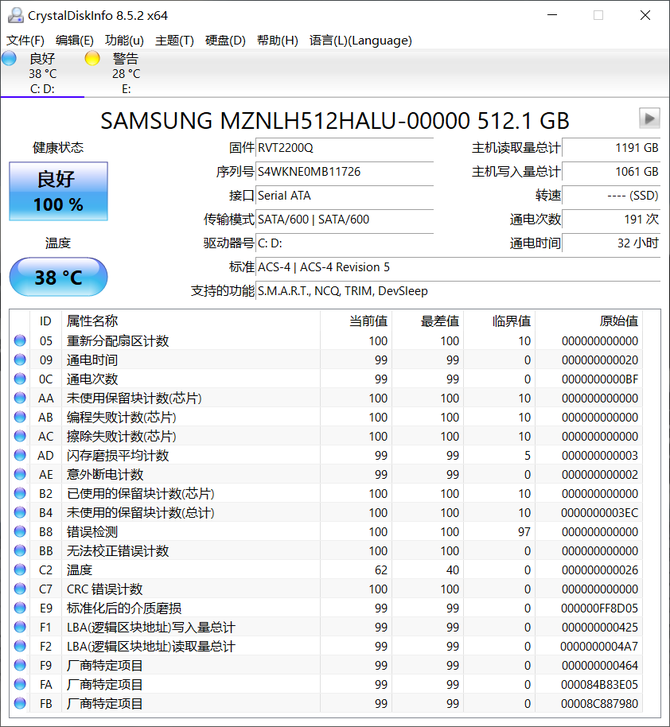
Task: Click the CrystalDiskInfo app icon in title bar
Action: click(15, 15)
